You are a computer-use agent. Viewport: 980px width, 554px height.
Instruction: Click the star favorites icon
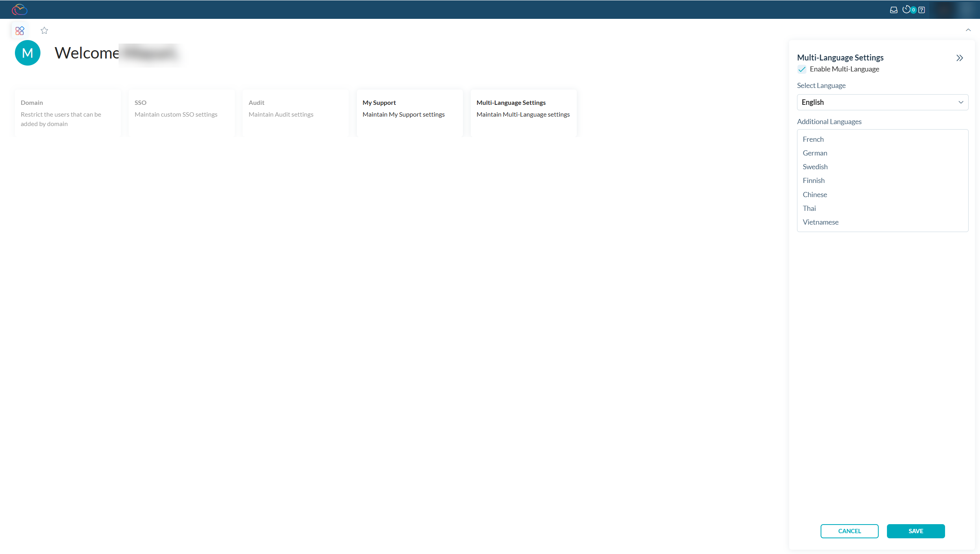tap(44, 30)
